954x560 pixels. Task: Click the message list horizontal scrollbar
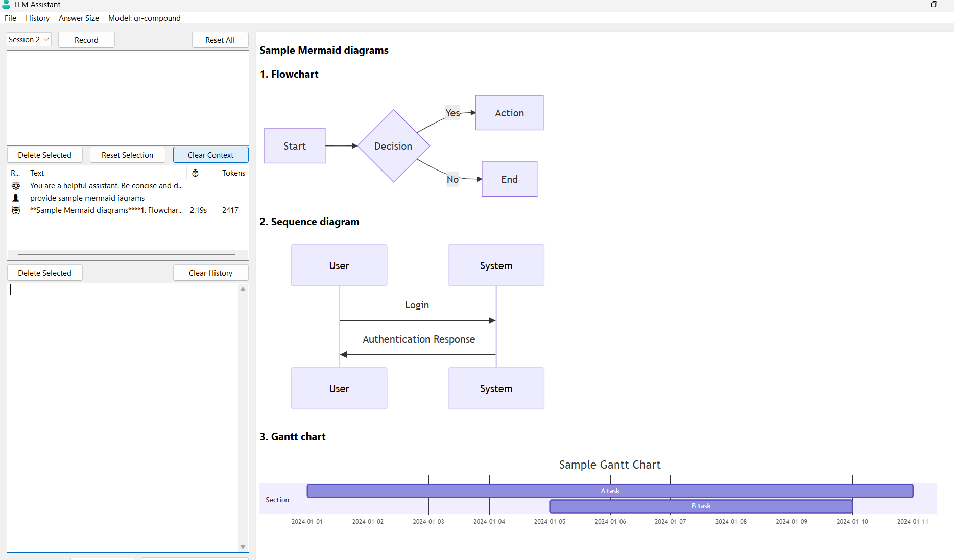[126, 254]
